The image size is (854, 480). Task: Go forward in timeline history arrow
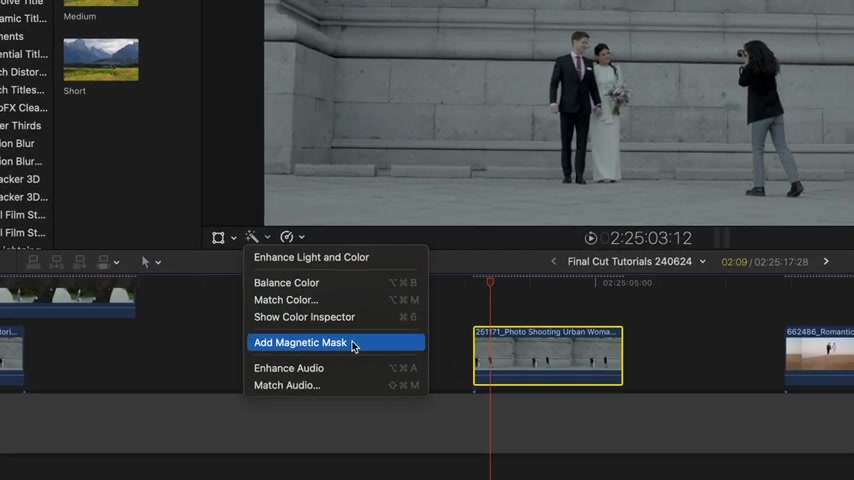tap(826, 262)
